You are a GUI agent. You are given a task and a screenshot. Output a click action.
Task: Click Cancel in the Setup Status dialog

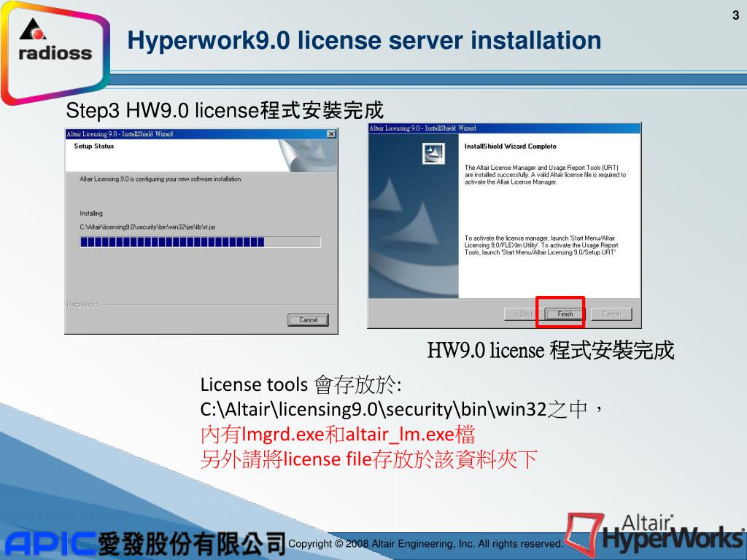point(308,320)
